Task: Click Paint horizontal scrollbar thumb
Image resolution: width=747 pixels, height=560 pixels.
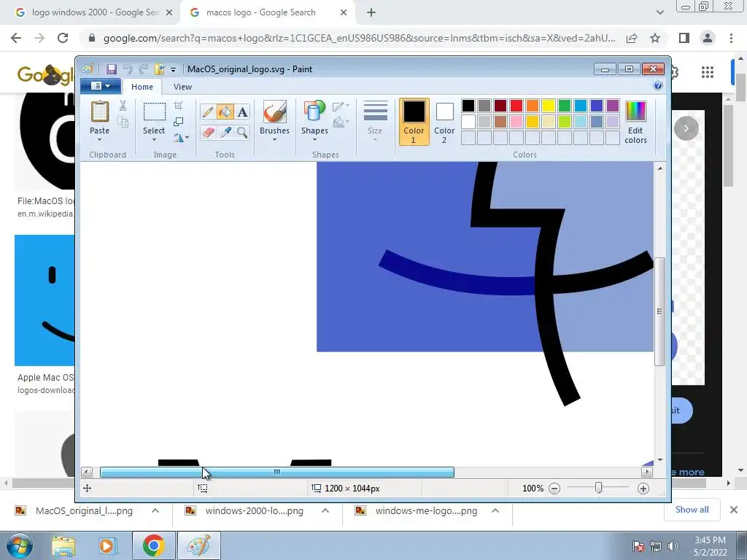Action: (x=276, y=472)
